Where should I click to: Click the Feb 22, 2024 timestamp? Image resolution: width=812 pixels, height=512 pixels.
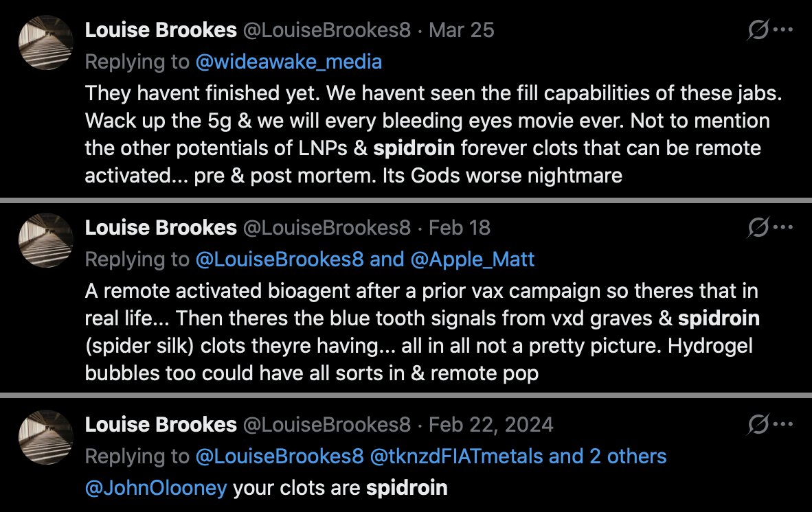(490, 425)
